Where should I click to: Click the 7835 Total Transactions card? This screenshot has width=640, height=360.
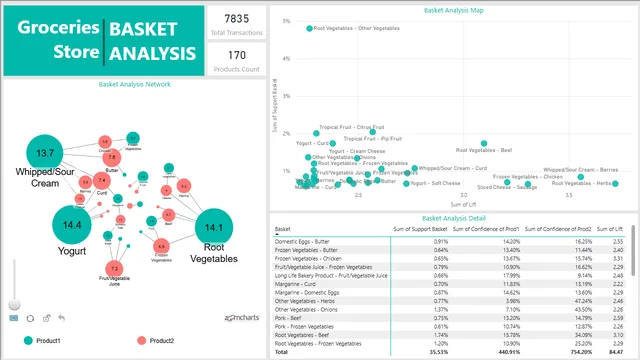237,23
